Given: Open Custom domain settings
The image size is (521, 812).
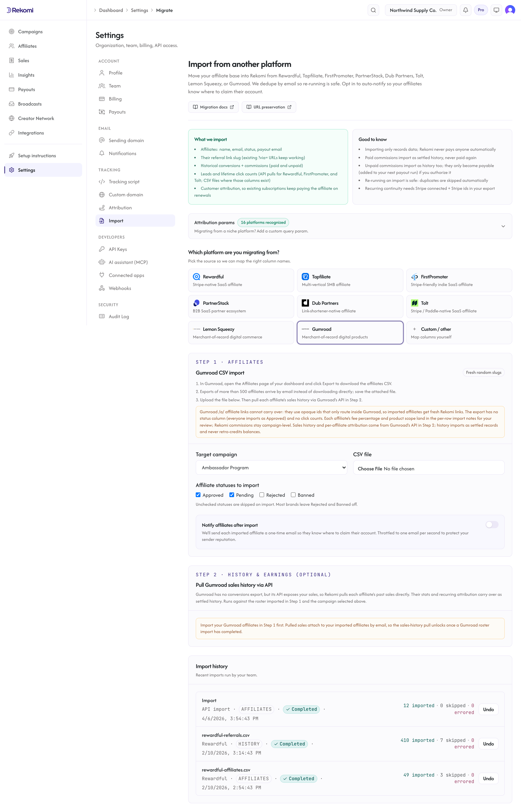Looking at the screenshot, I should pos(135,195).
